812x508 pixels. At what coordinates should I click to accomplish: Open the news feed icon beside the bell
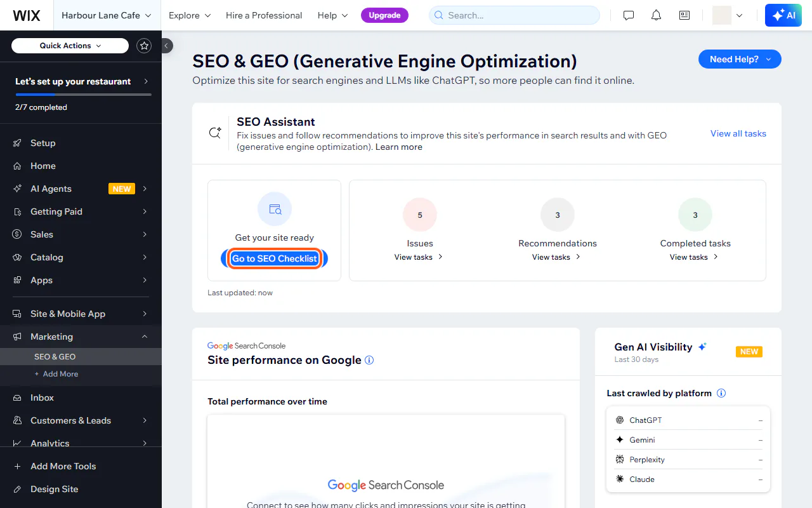pos(684,15)
